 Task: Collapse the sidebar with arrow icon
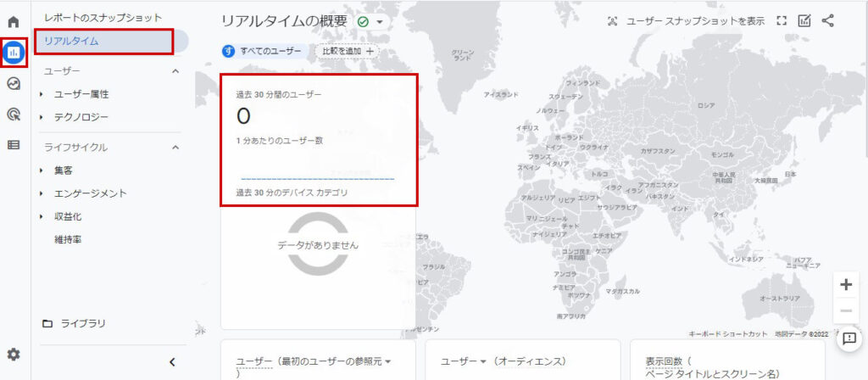pyautogui.click(x=172, y=362)
